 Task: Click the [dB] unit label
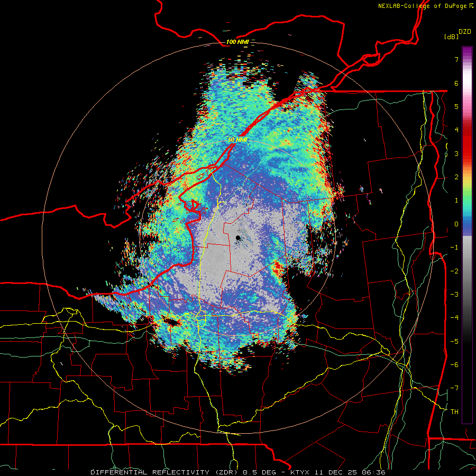pyautogui.click(x=451, y=37)
